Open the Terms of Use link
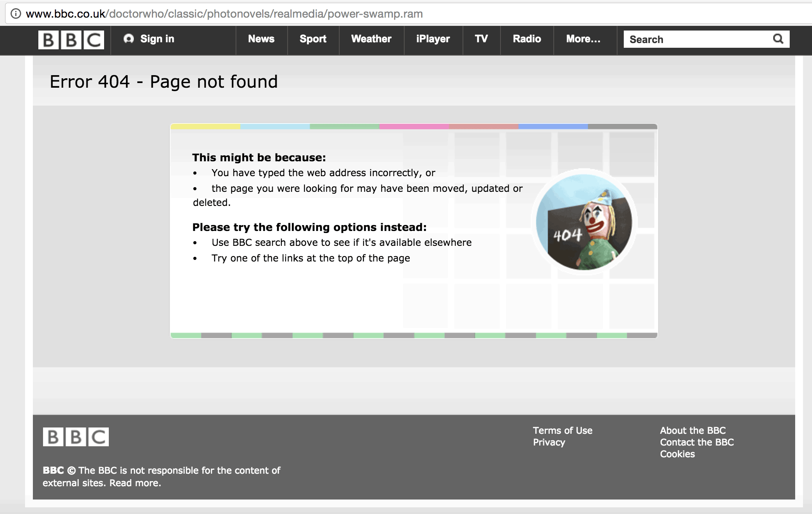 (562, 431)
